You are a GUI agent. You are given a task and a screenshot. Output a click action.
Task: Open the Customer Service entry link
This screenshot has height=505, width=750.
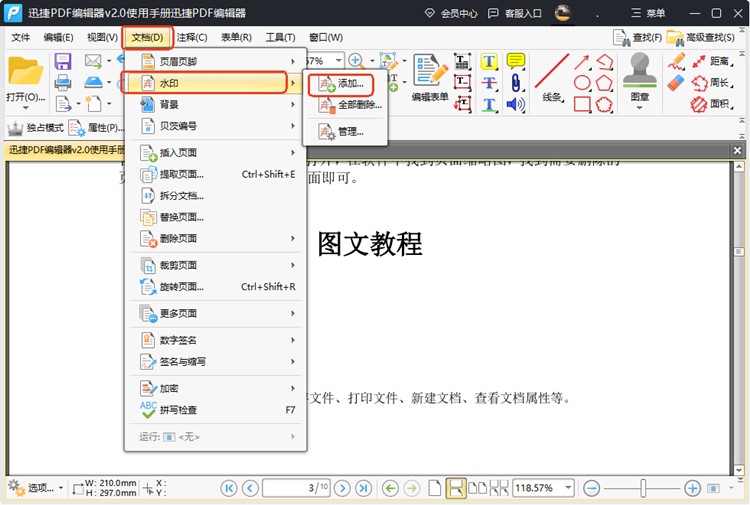pos(515,13)
